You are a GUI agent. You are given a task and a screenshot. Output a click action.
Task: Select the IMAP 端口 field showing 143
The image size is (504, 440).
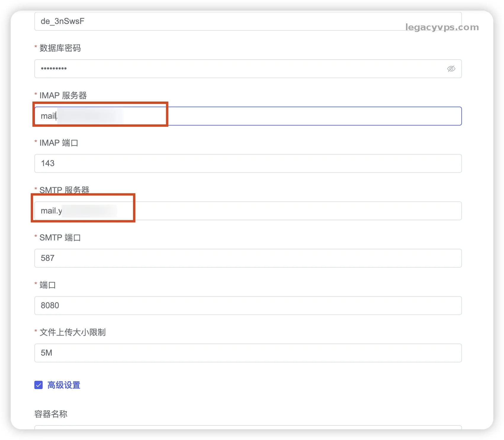(x=248, y=163)
